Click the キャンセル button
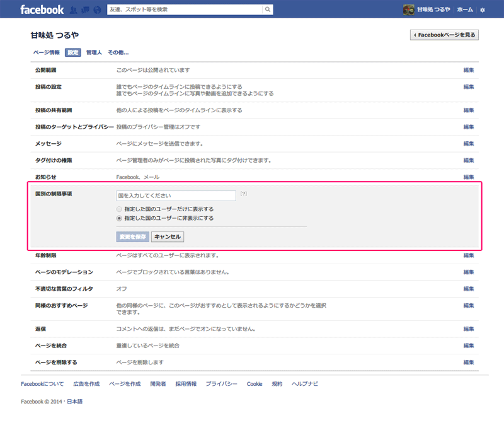 tap(168, 237)
